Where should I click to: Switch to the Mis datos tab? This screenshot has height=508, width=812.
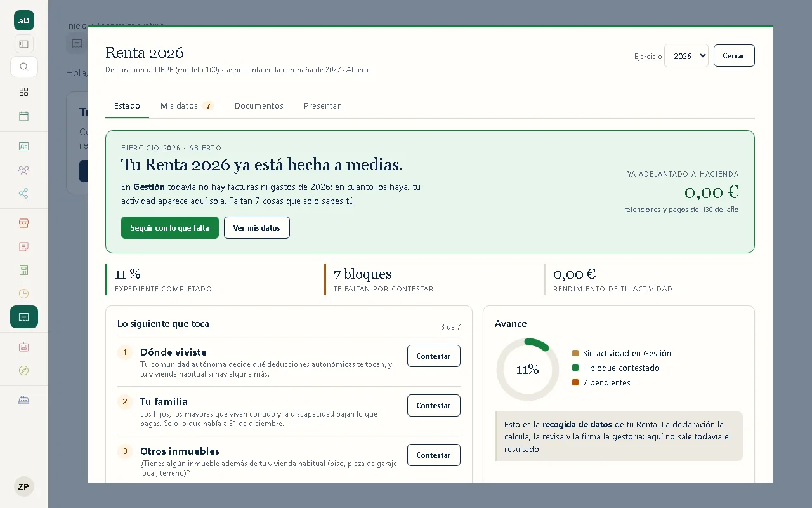(187, 106)
